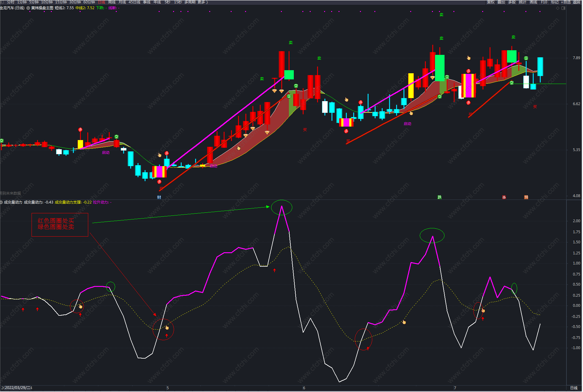Image resolution: width=583 pixels, height=392 pixels.
Task: Click the 下跌 indicator label
Action: click(x=101, y=8)
